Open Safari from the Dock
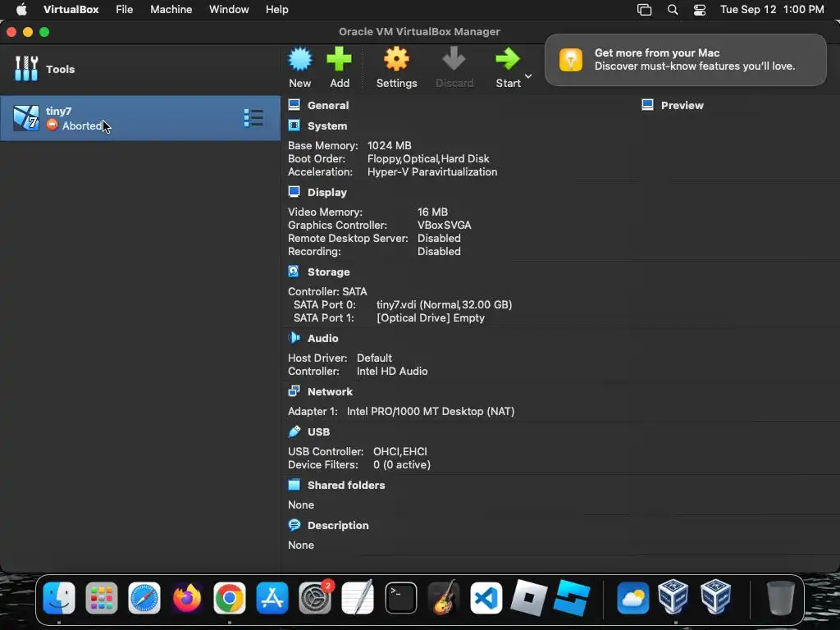This screenshot has height=630, width=840. pos(144,598)
